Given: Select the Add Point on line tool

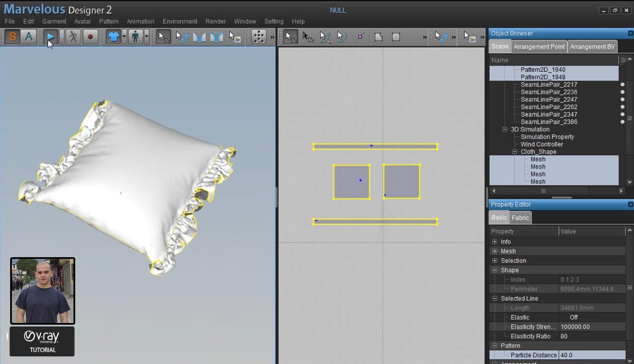Looking at the screenshot, I should (360, 37).
